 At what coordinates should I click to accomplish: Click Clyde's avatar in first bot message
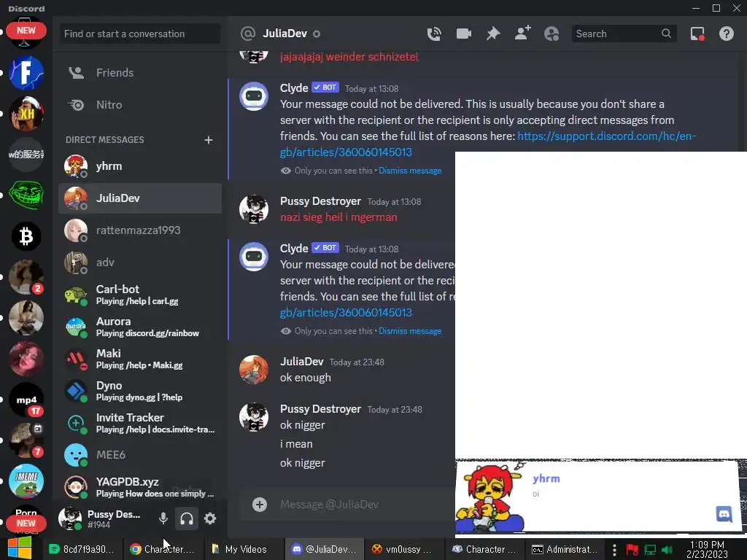[253, 96]
